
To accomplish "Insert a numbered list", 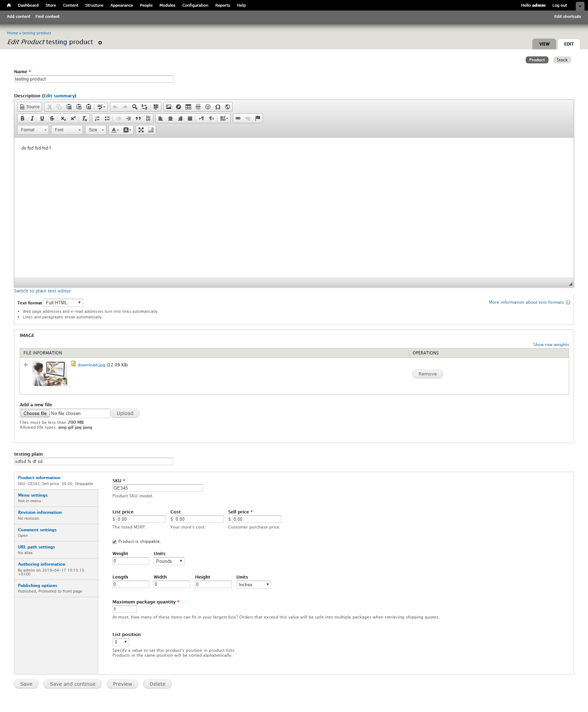I will point(97,118).
